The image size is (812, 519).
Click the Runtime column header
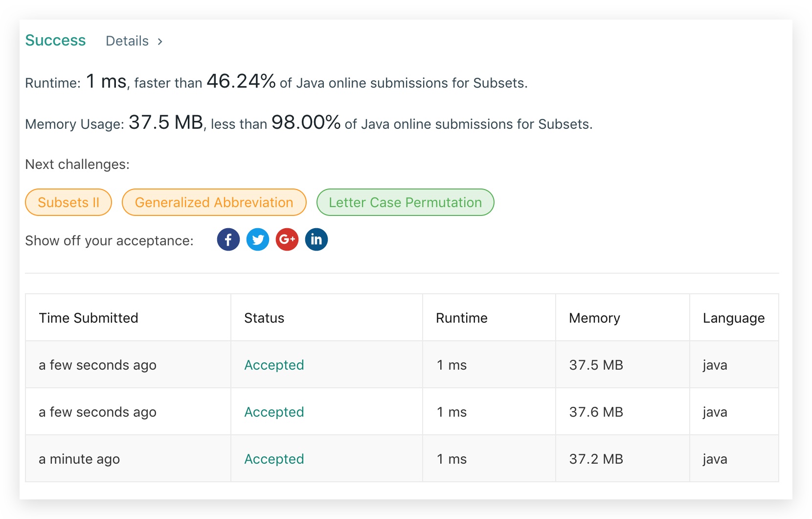tap(462, 318)
